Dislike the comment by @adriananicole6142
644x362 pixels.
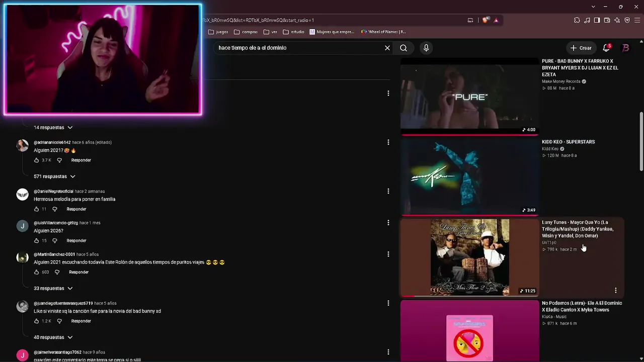tap(59, 160)
